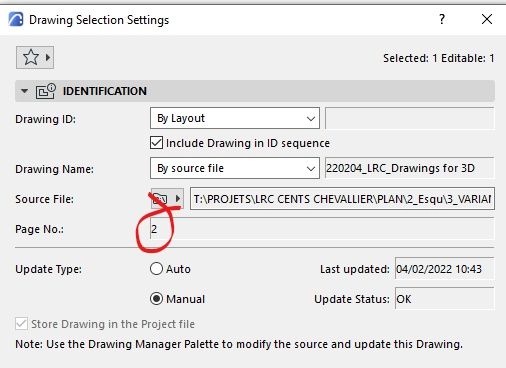Open the Drawing Name By source file dropdown
Image resolution: width=506 pixels, height=368 pixels.
[x=235, y=168]
